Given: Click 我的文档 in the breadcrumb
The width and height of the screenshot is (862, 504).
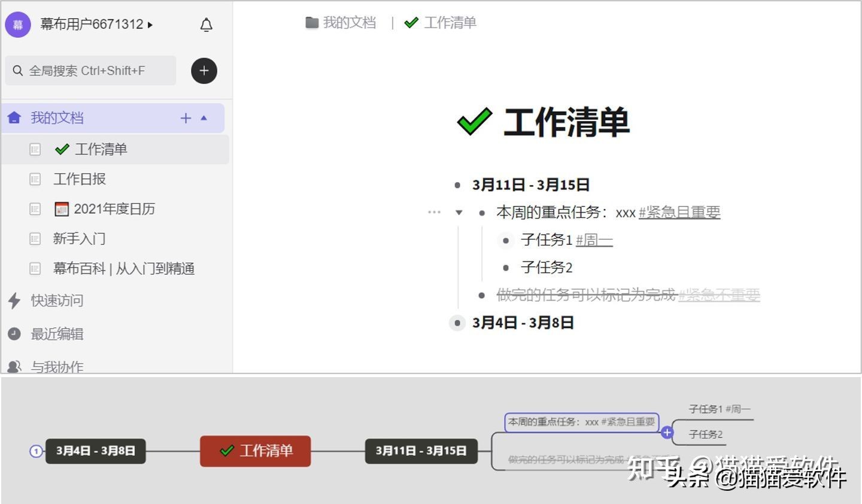Looking at the screenshot, I should (x=350, y=22).
